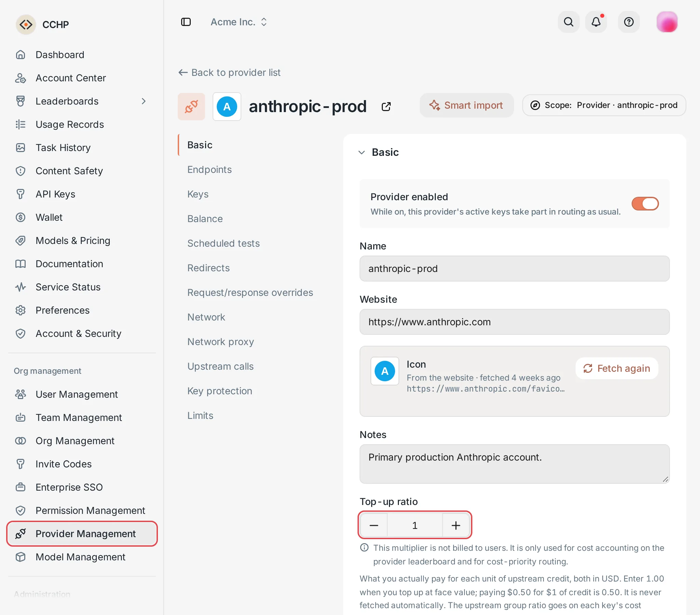This screenshot has width=700, height=615.
Task: Click the CCHP logo icon
Action: point(26,25)
